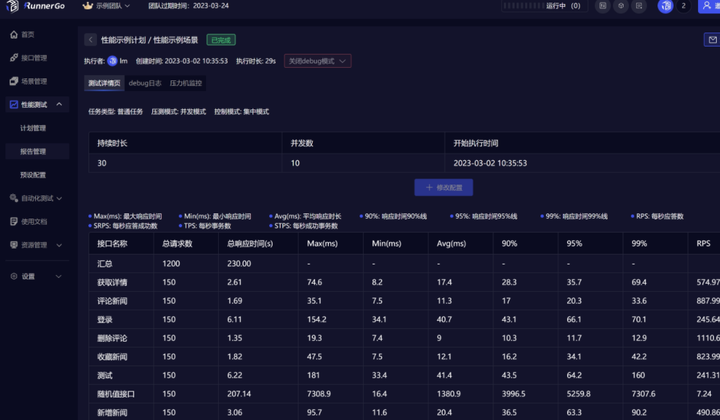This screenshot has height=420, width=720.
Task: Click the 团队过期时间 2023-03-24 text
Action: 188,6
